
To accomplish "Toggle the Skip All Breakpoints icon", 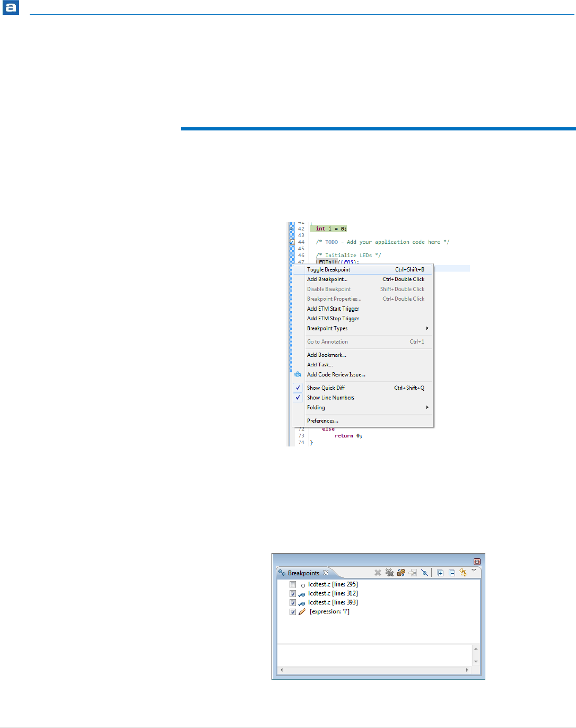I will point(424,573).
